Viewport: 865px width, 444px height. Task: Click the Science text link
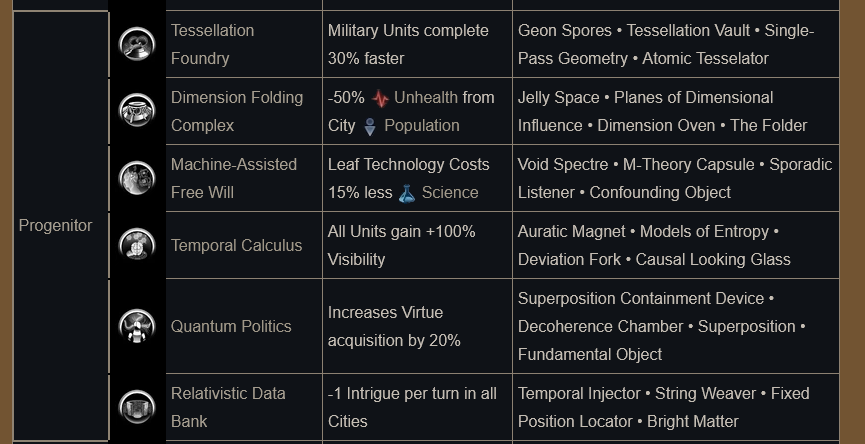coord(450,192)
